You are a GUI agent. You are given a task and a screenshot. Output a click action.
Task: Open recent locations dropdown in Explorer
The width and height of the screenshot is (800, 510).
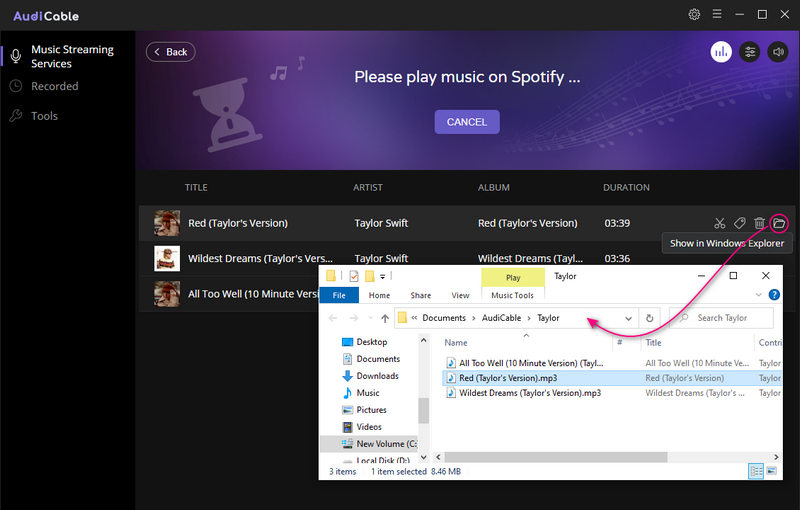tap(370, 318)
